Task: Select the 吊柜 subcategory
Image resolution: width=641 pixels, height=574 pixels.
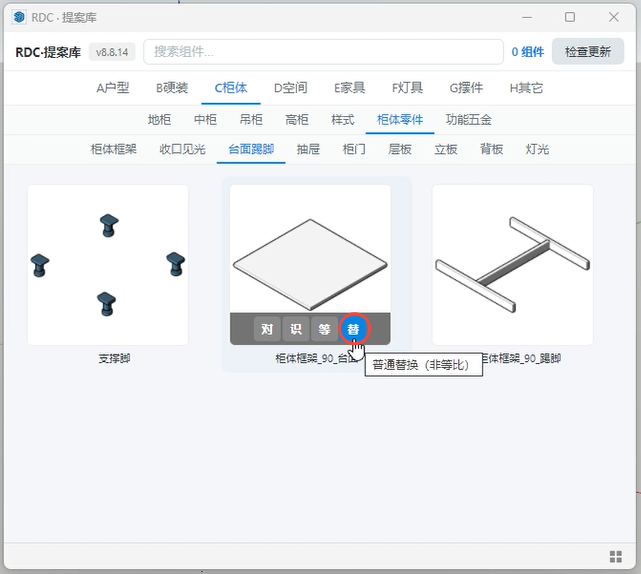Action: [x=251, y=120]
